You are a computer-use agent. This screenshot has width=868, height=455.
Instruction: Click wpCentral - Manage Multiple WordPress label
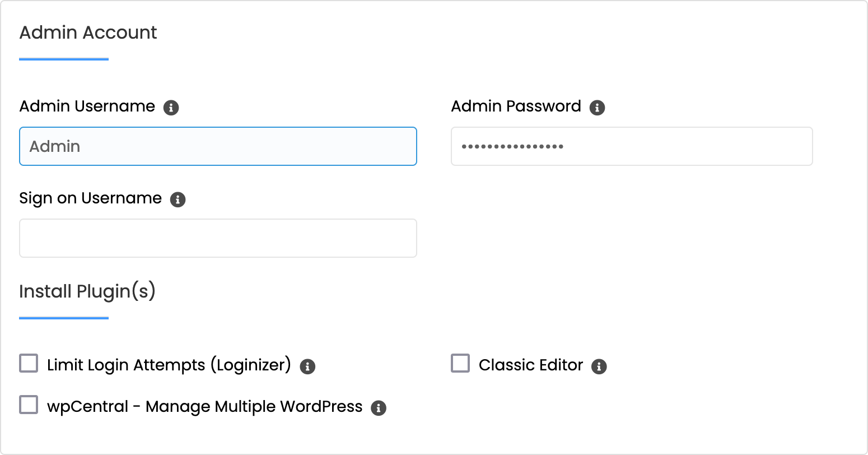coord(205,406)
